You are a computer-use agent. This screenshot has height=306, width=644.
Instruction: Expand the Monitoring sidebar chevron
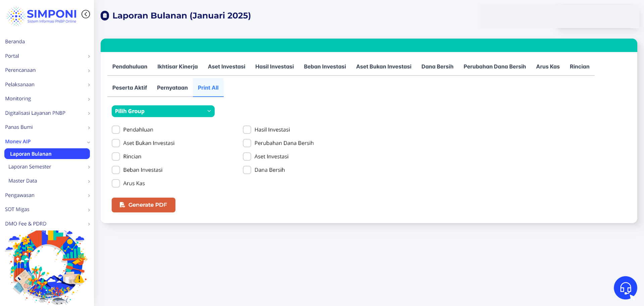coord(89,99)
